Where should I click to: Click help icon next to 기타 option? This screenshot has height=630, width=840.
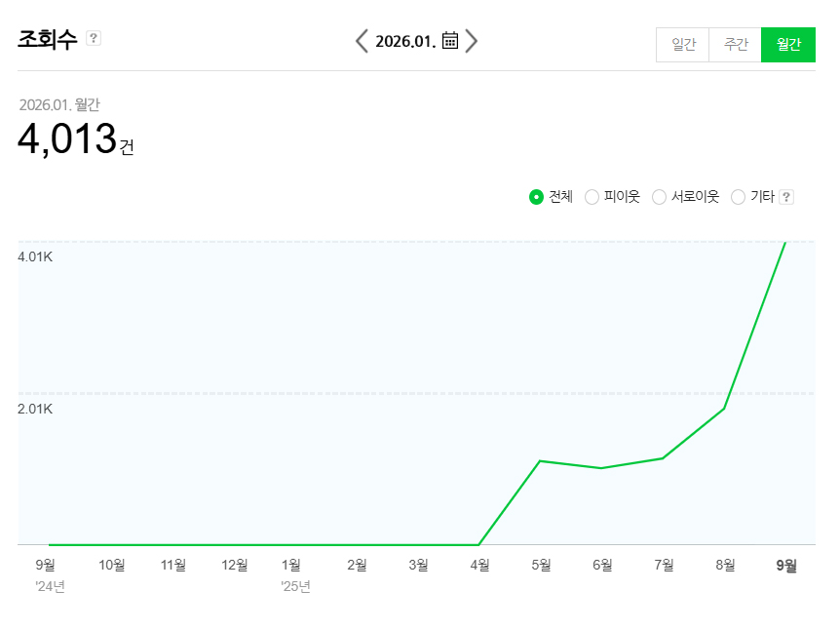tap(786, 197)
